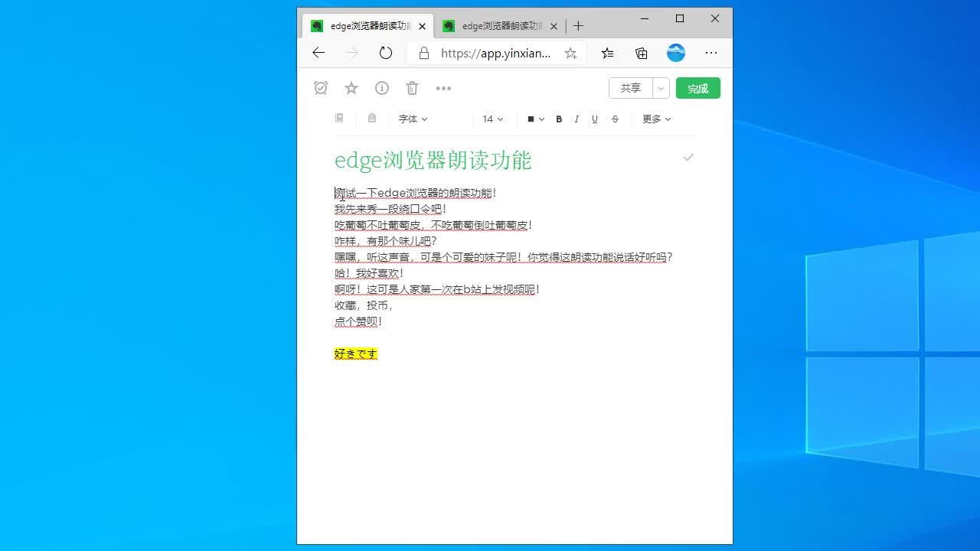Click the line 哈！我好喜欢！
This screenshot has height=551, width=980.
[x=369, y=273]
